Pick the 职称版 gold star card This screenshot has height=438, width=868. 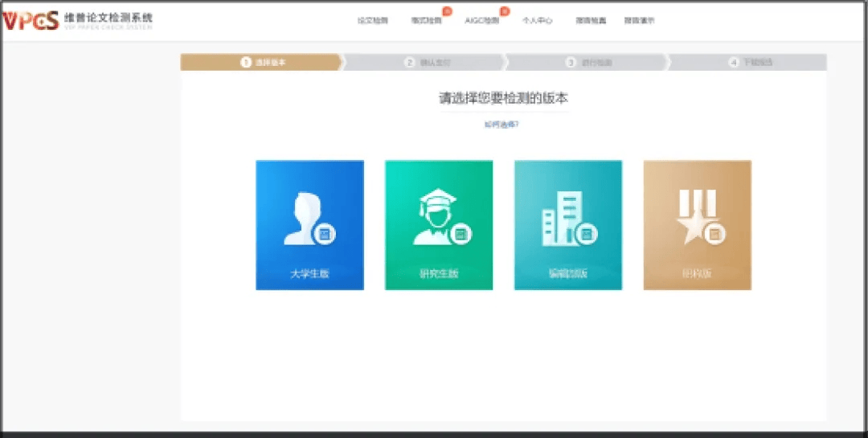click(697, 225)
